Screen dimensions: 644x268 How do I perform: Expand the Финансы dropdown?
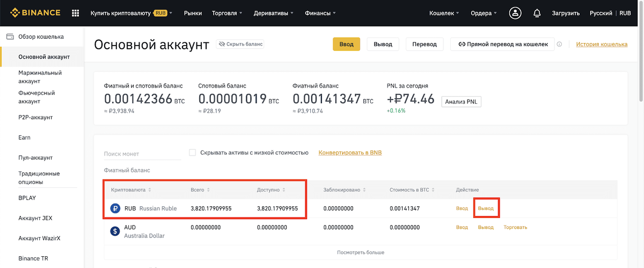320,13
